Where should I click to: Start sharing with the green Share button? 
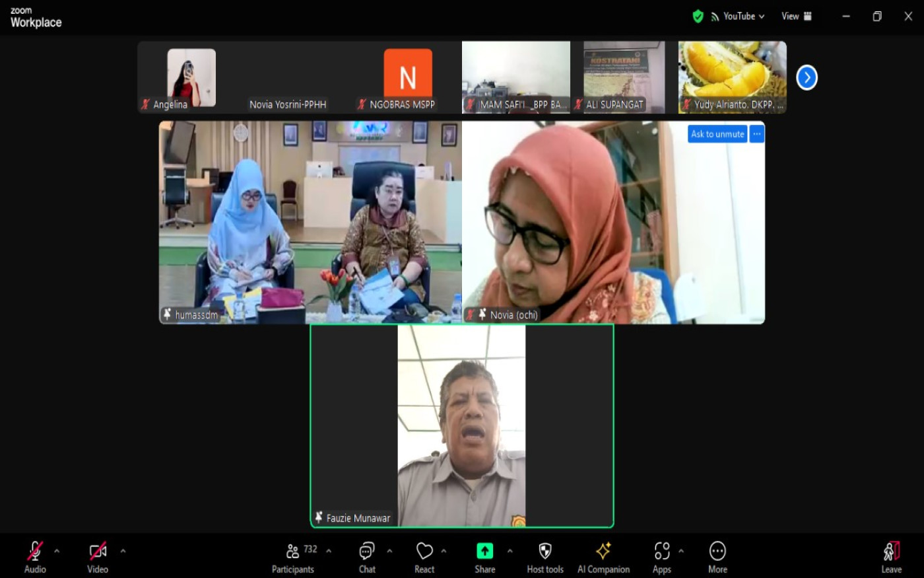click(484, 557)
